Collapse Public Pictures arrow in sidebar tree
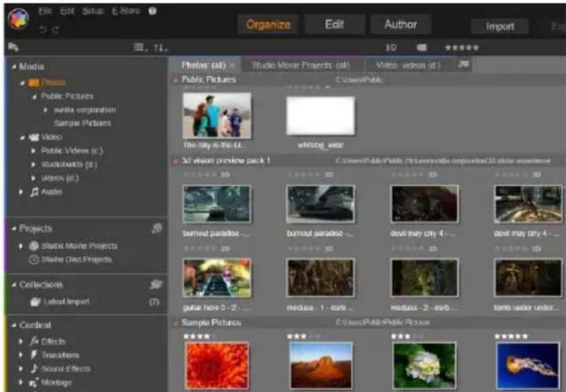The width and height of the screenshot is (566, 392). 35,97
